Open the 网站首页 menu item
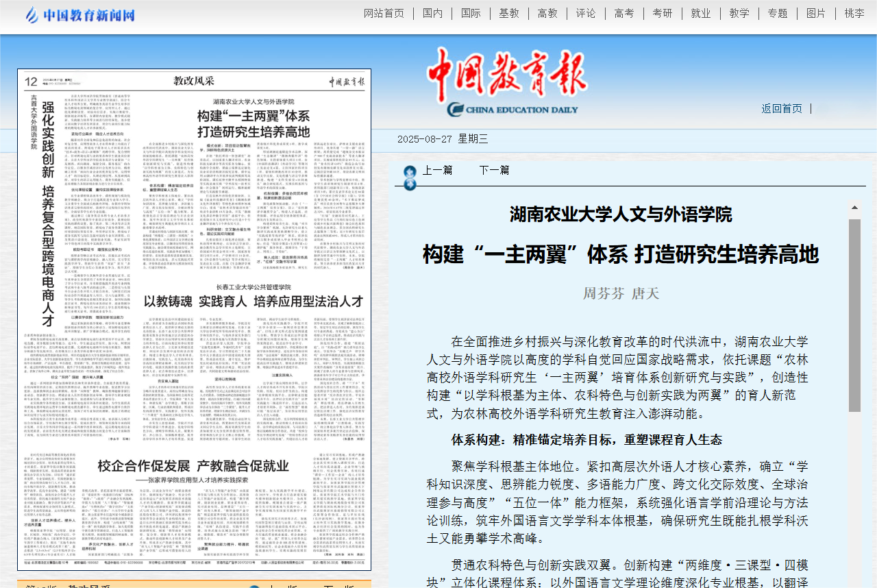This screenshot has height=588, width=877. click(384, 14)
